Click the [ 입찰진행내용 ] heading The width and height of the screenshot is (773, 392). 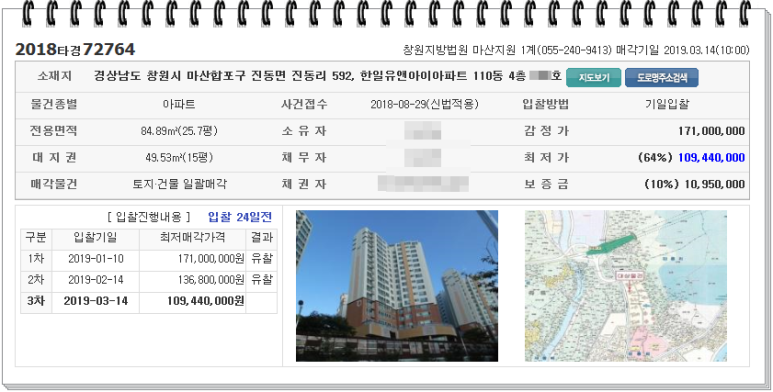(x=148, y=217)
